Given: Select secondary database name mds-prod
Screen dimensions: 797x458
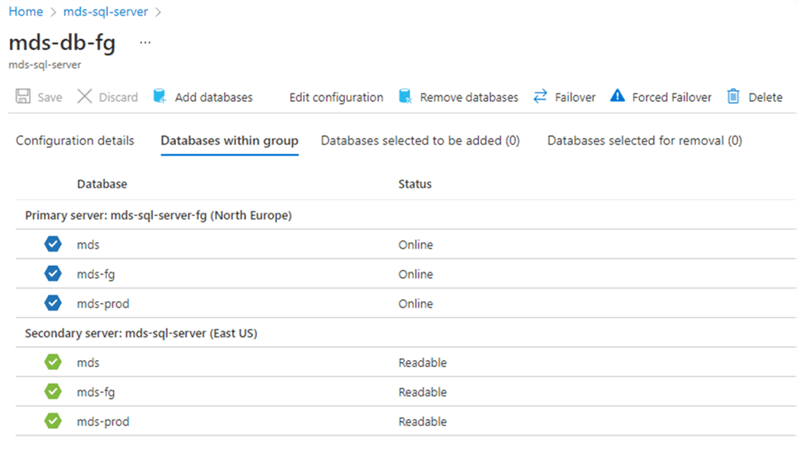Looking at the screenshot, I should click(103, 422).
